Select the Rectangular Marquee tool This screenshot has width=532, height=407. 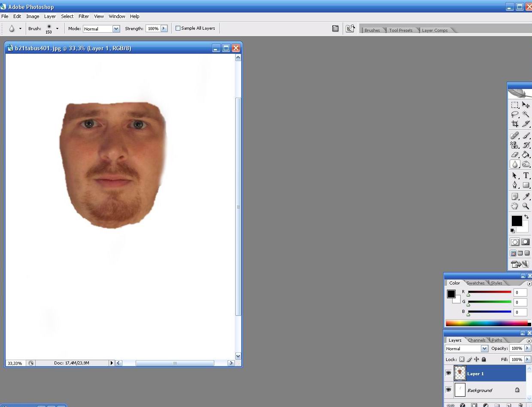point(514,105)
